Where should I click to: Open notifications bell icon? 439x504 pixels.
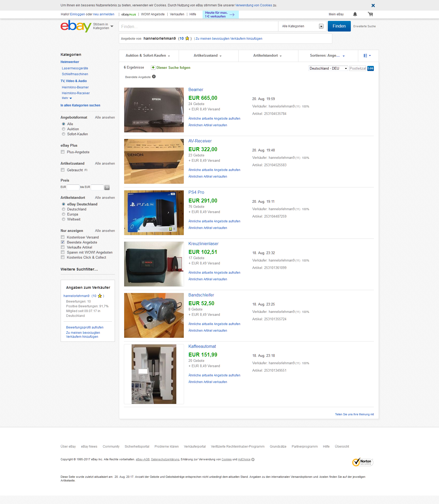click(355, 14)
